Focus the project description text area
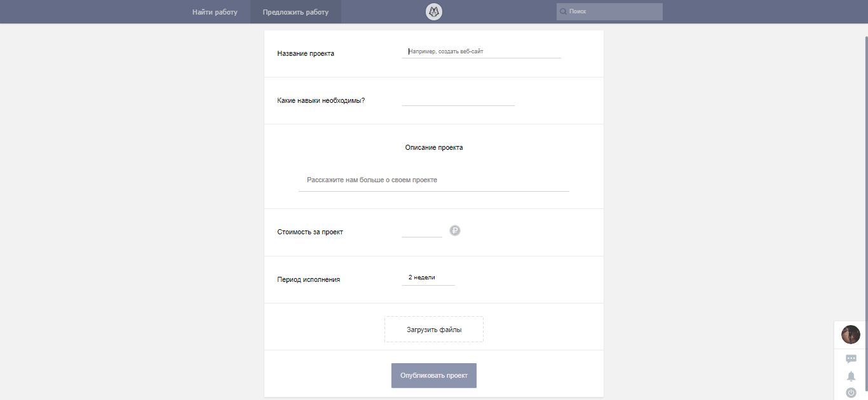 tap(434, 180)
